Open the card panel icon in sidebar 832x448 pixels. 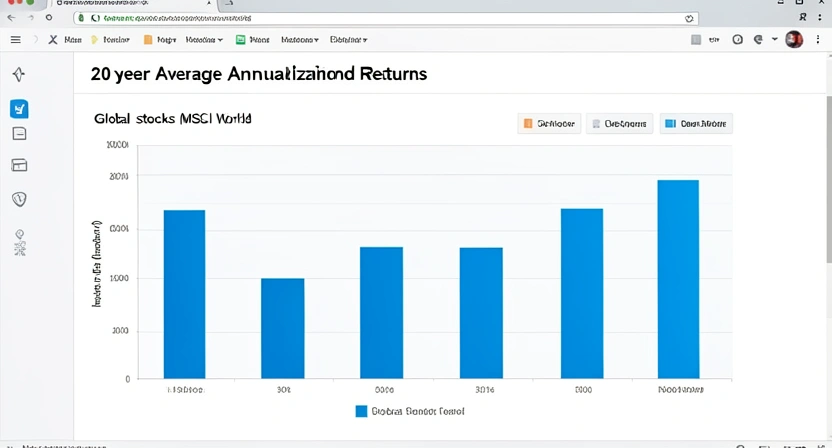pyautogui.click(x=18, y=165)
